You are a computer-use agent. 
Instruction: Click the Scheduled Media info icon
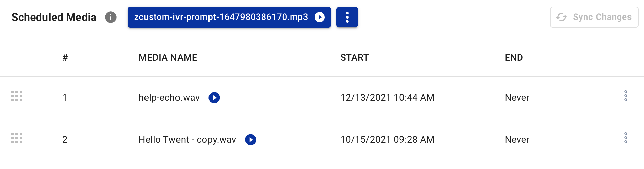(x=111, y=17)
